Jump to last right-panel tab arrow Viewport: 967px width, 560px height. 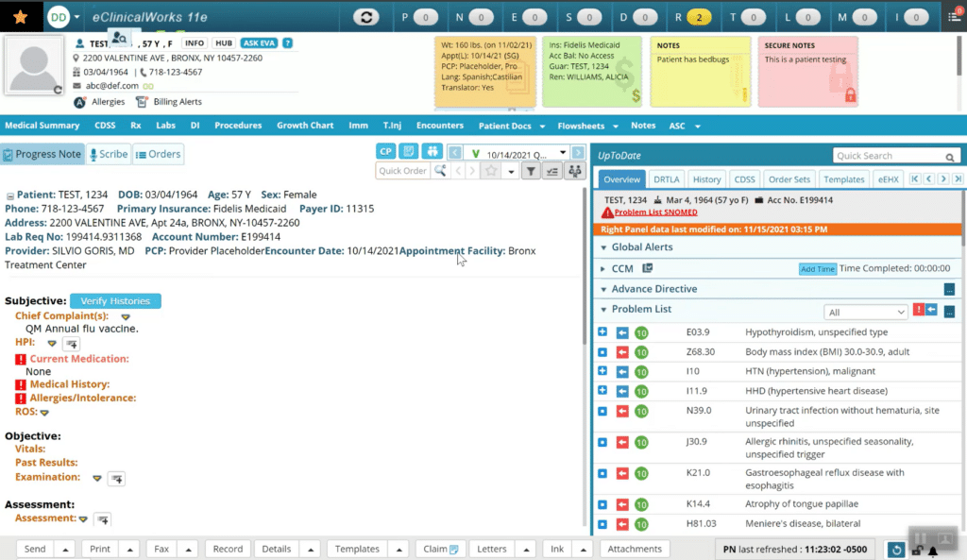tap(958, 178)
